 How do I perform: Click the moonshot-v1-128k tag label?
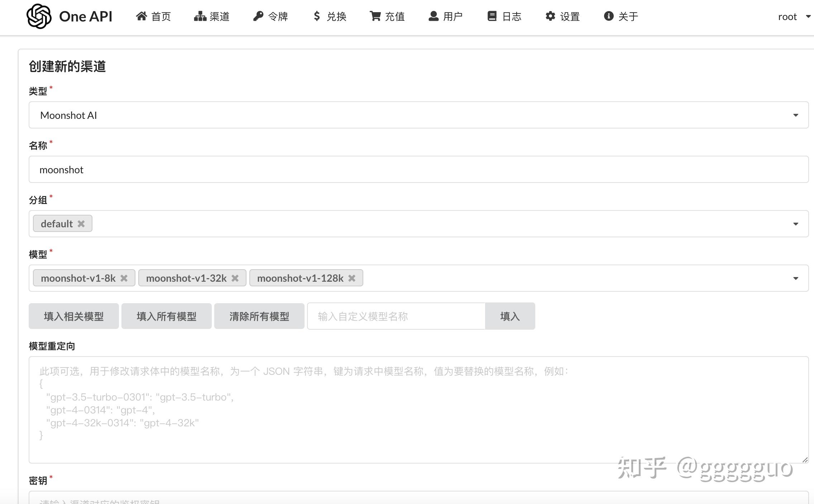300,278
